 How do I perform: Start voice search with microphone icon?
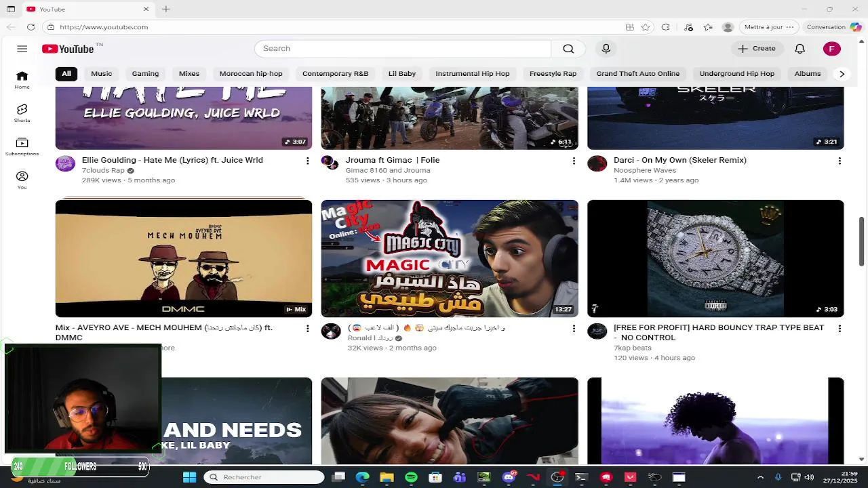(606, 49)
